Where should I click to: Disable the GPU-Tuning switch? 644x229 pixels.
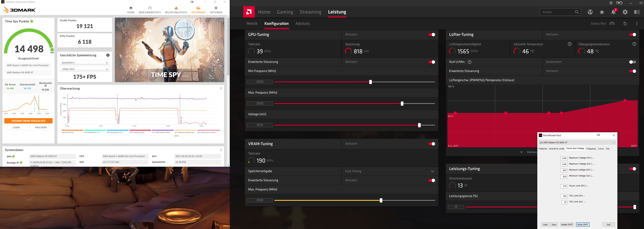click(x=431, y=34)
